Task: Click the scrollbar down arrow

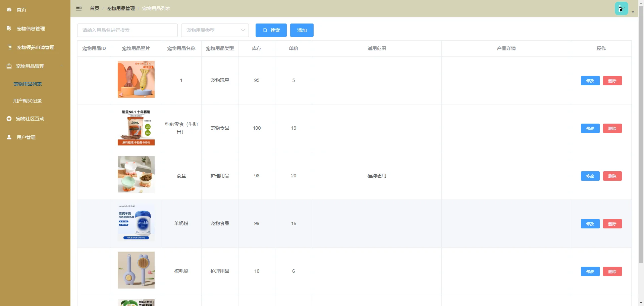Action: [x=641, y=303]
